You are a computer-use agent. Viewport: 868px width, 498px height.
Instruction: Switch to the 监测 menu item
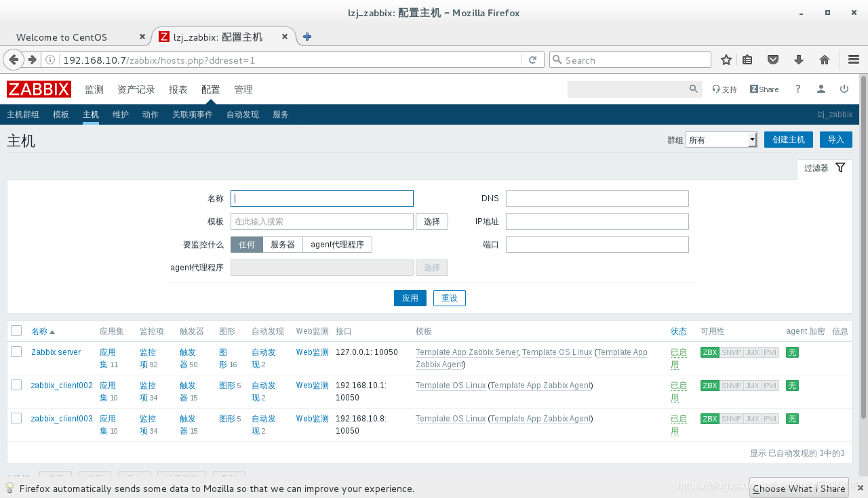94,89
